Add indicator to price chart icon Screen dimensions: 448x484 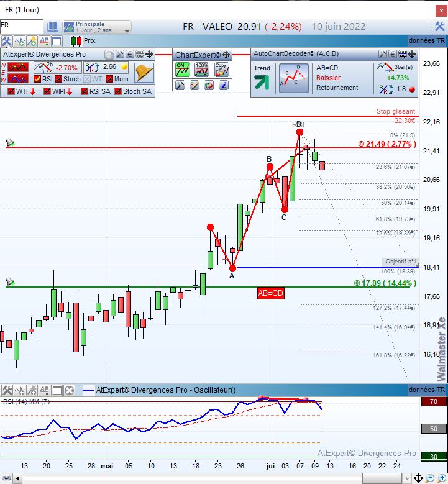click(x=19, y=41)
